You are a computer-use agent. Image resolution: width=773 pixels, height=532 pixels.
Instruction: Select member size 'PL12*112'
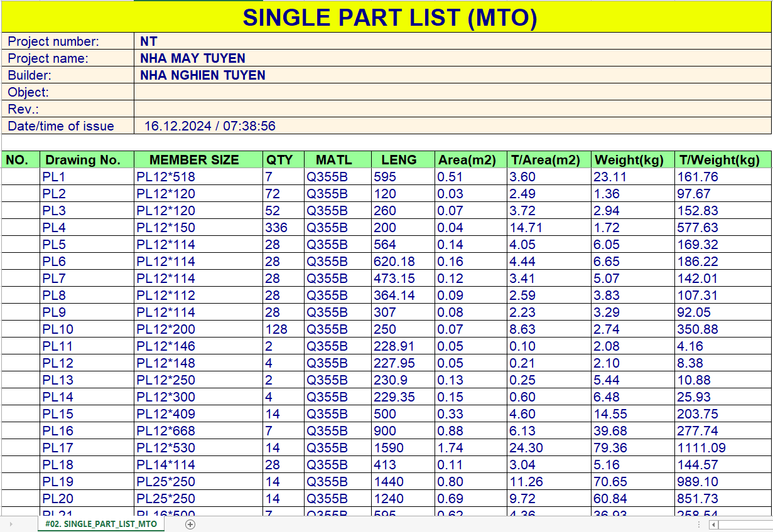(198, 295)
